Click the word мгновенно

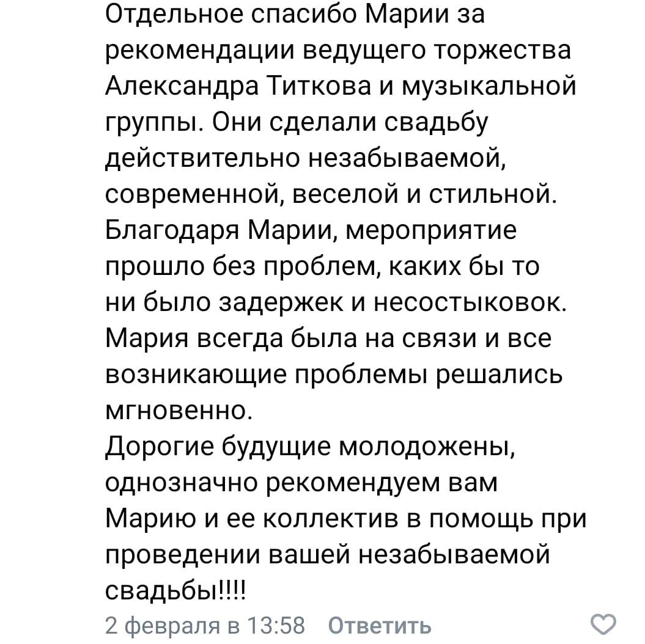pos(179,410)
